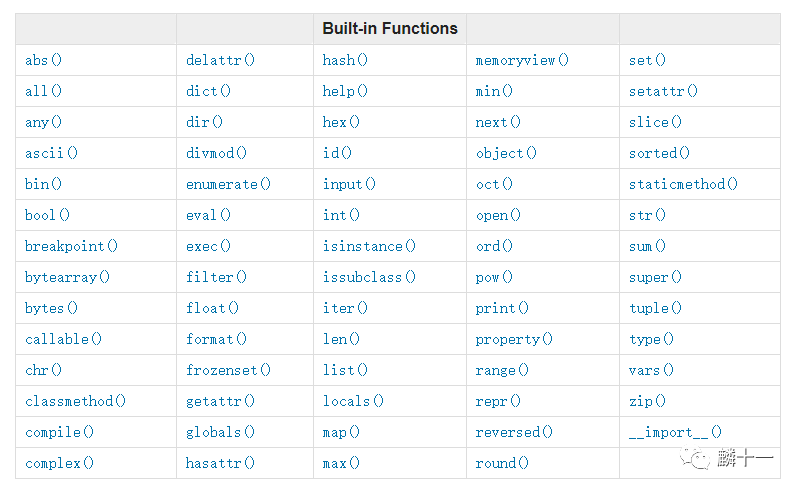799x492 pixels.
Task: Click the bytes() link
Action: tap(51, 308)
